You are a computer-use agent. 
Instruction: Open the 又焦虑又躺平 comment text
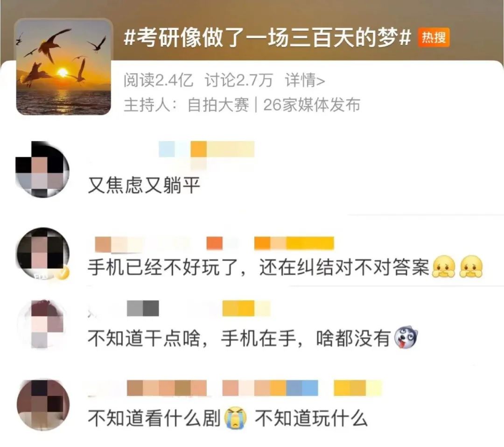click(144, 185)
